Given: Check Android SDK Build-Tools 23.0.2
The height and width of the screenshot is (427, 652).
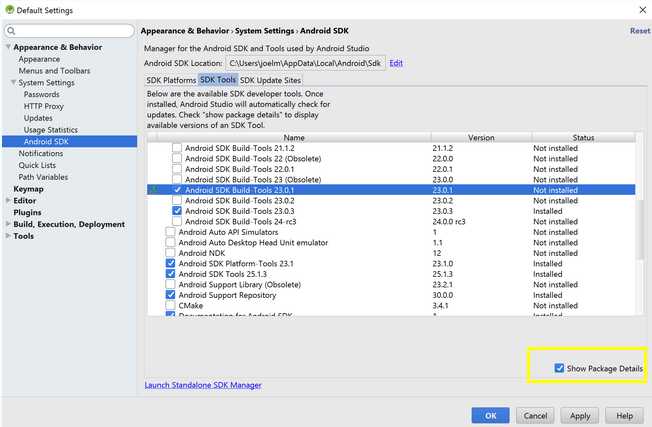Looking at the screenshot, I should (x=177, y=200).
